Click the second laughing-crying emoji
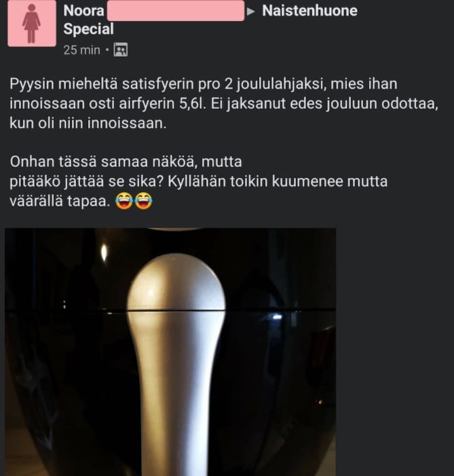The height and width of the screenshot is (476, 454). pos(143,201)
